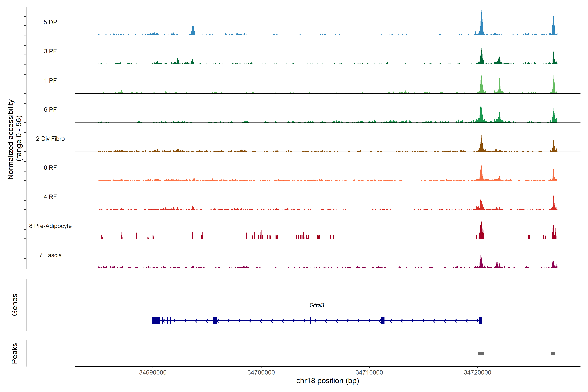The width and height of the screenshot is (588, 392).
Task: Select the 2 Div Fibro label
Action: 50,139
